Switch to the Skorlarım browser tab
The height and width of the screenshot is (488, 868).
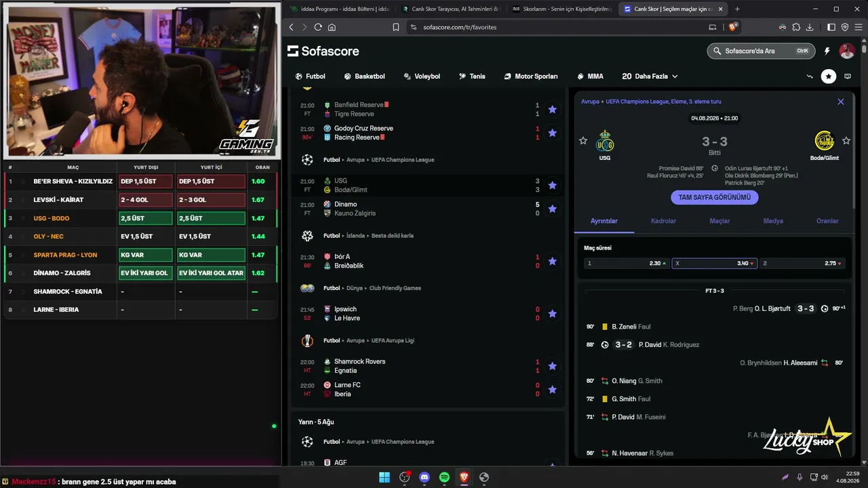(x=561, y=9)
